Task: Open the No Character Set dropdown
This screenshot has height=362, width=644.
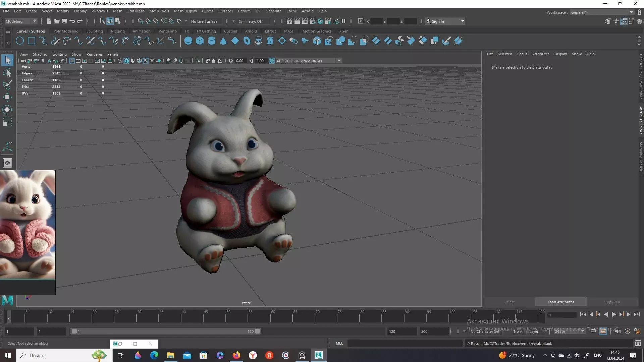Action: click(485, 331)
